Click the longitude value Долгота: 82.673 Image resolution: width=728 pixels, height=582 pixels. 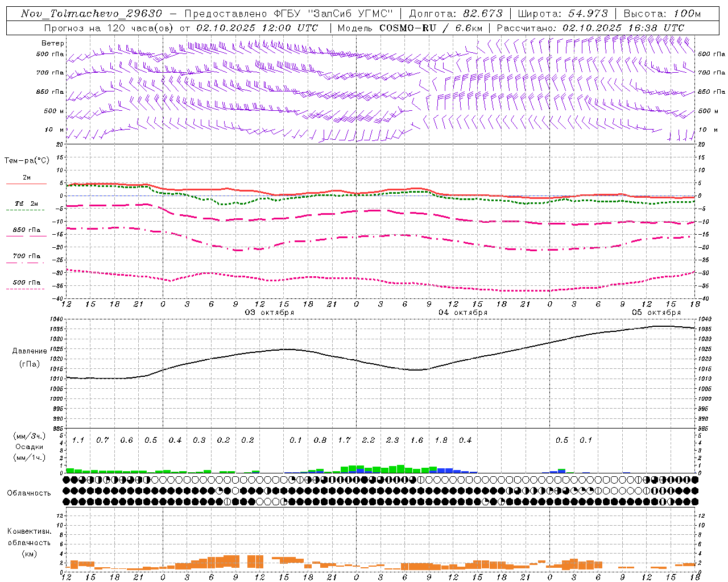(456, 14)
